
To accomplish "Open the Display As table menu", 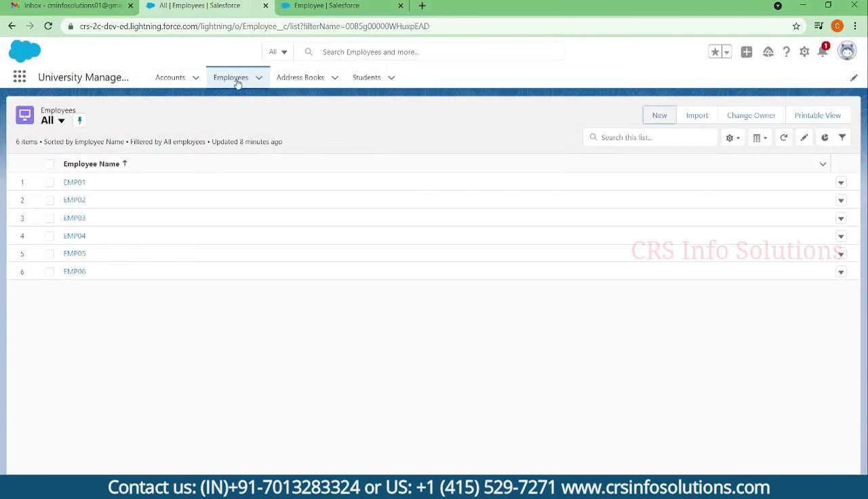I will (x=759, y=138).
